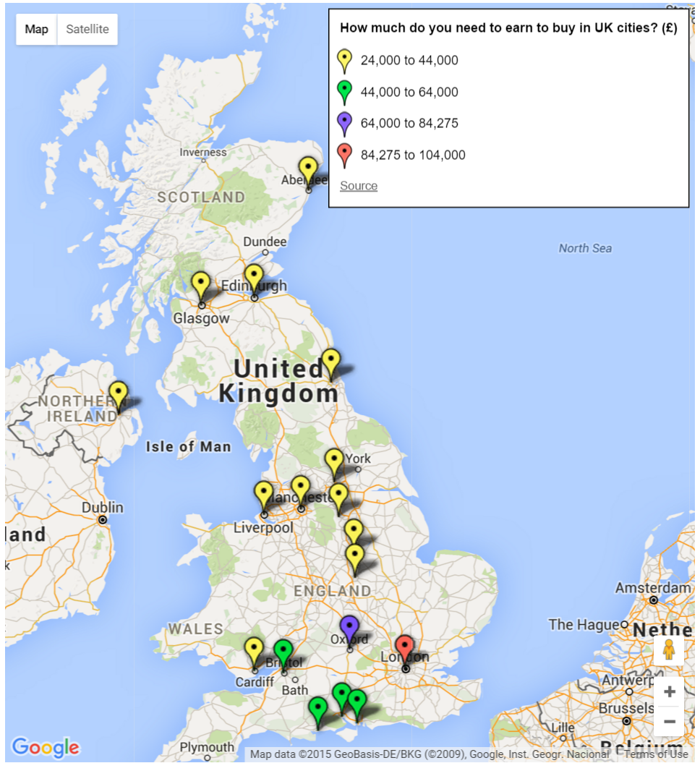Image resolution: width=700 pixels, height=763 pixels.
Task: Zoom in with the plus button
Action: click(x=669, y=691)
